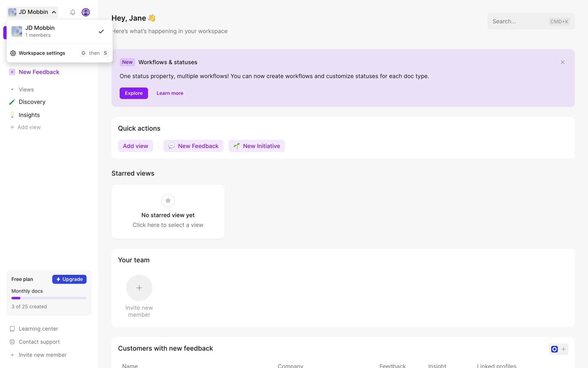588x368 pixels.
Task: Click the plus icon to invite team member
Action: [139, 288]
